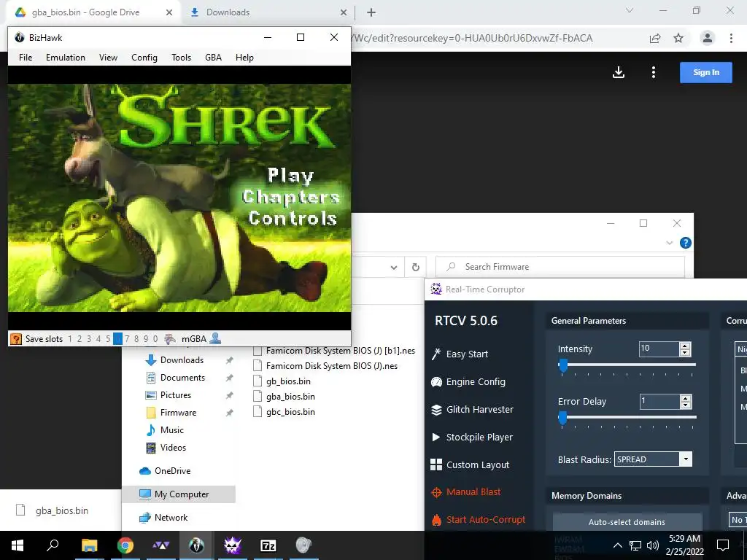The image size is (747, 560).
Task: Expand the Explorer ribbon chevron
Action: (670, 243)
